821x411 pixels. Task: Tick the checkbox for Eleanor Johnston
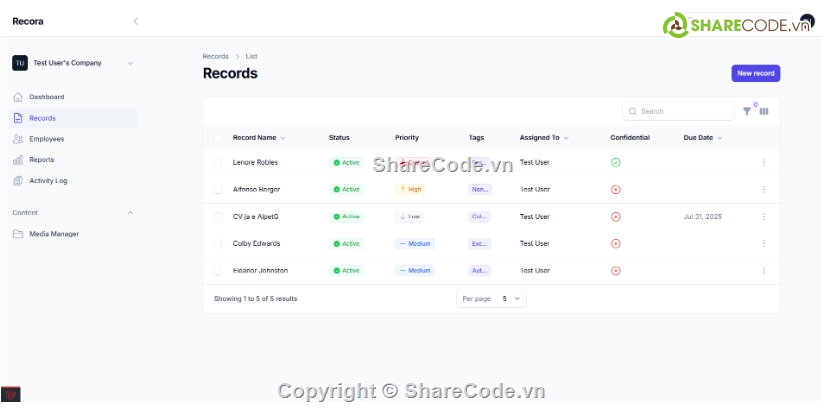point(218,270)
